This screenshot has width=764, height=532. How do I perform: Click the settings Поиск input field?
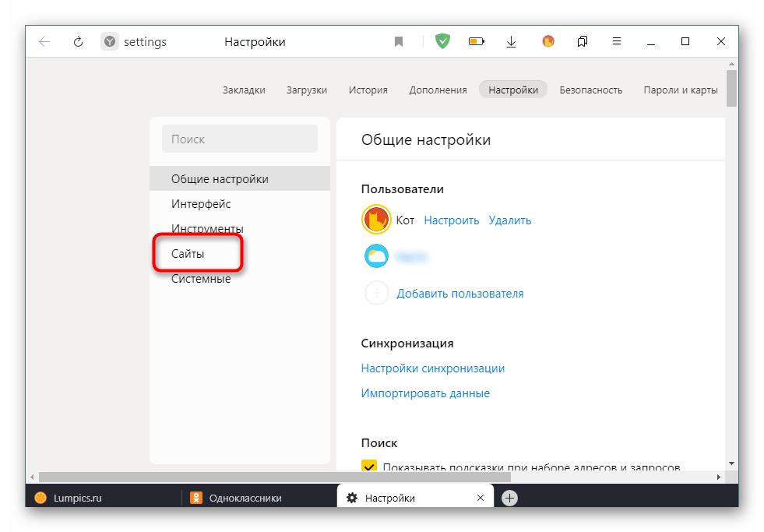pos(240,139)
